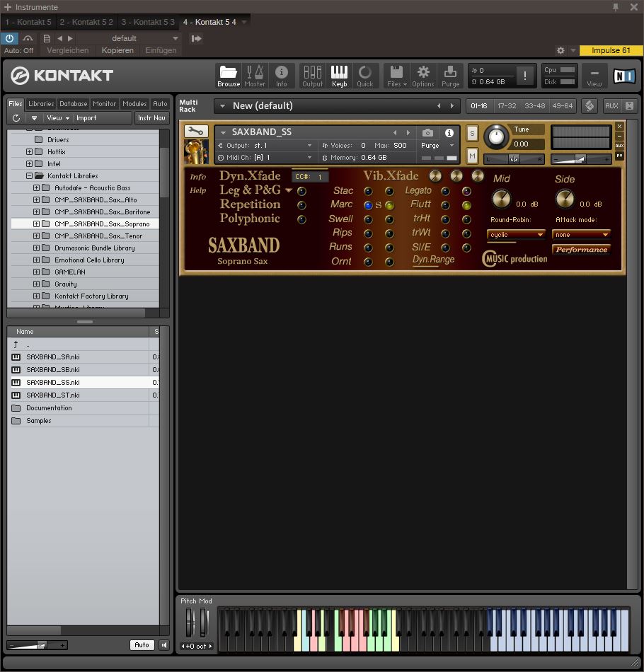Screen dimensions: 644x672
Task: Select next plugin preset arrow
Action: [70, 38]
